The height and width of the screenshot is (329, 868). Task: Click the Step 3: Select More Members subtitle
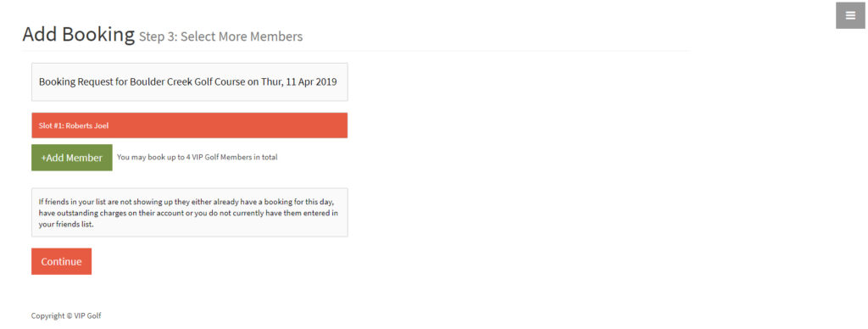click(221, 37)
